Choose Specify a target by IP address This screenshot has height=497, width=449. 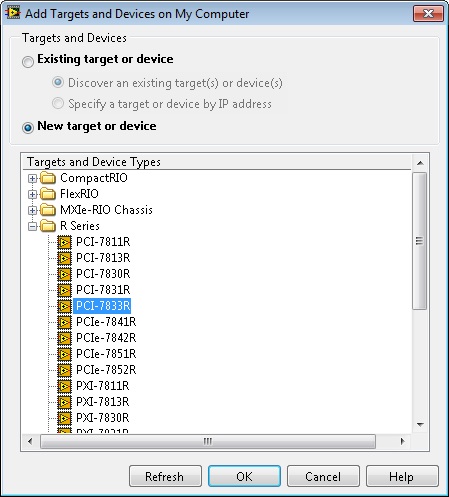(x=58, y=103)
